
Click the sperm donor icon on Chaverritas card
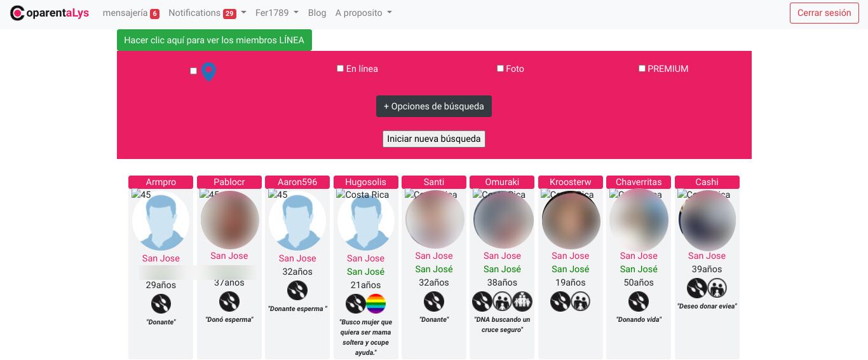[x=639, y=301]
